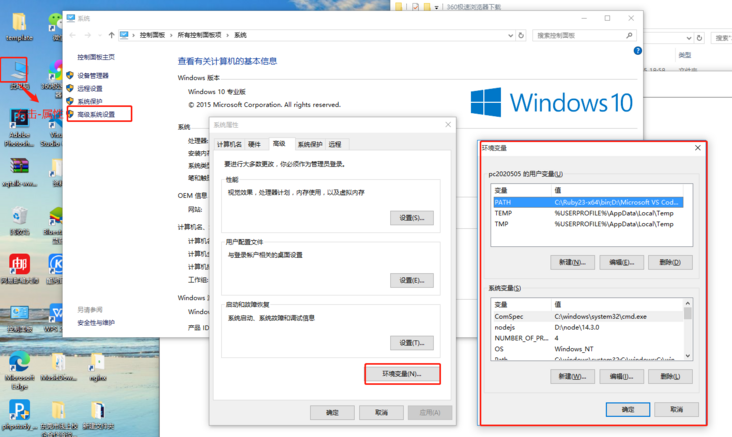Screen dimensions: 732x437
Task: Click 所有控制面板项 in the breadcrumb
Action: (199, 35)
